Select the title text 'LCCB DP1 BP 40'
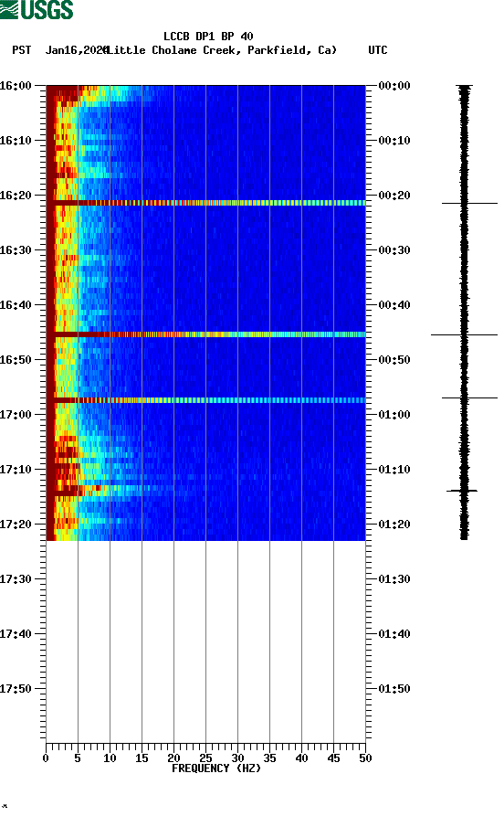 (x=208, y=37)
